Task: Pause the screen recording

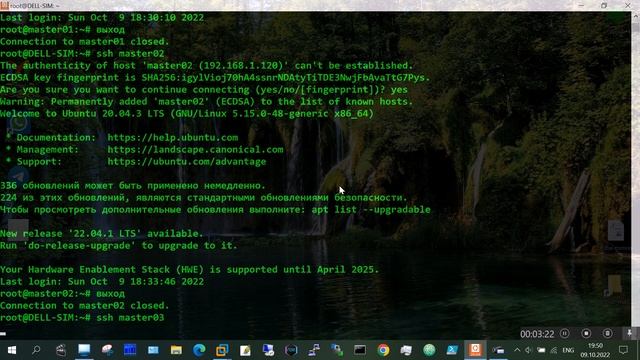Action: (x=565, y=333)
